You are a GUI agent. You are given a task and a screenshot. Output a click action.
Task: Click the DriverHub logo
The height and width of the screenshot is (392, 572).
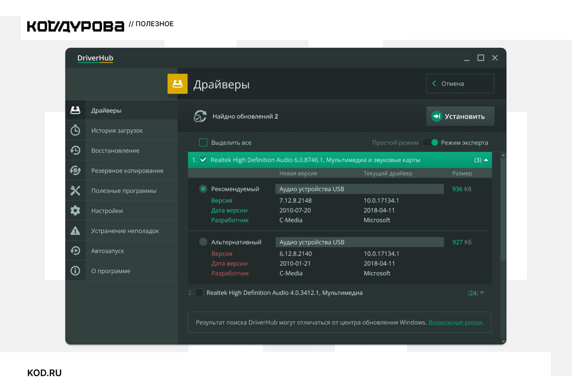tap(95, 59)
